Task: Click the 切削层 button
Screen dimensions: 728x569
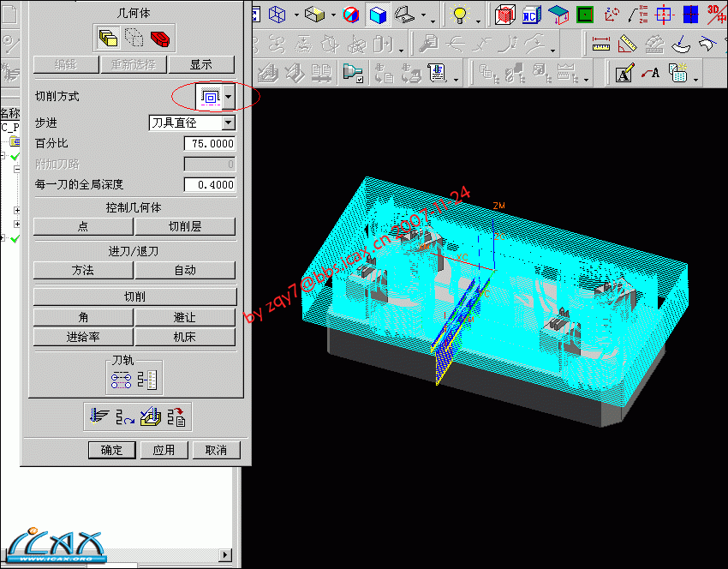Action: (x=185, y=226)
